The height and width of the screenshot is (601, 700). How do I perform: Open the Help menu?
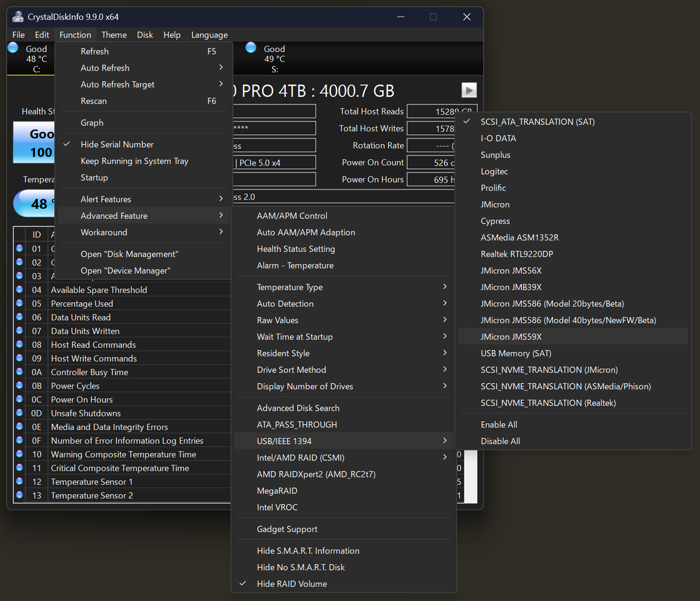pyautogui.click(x=172, y=34)
